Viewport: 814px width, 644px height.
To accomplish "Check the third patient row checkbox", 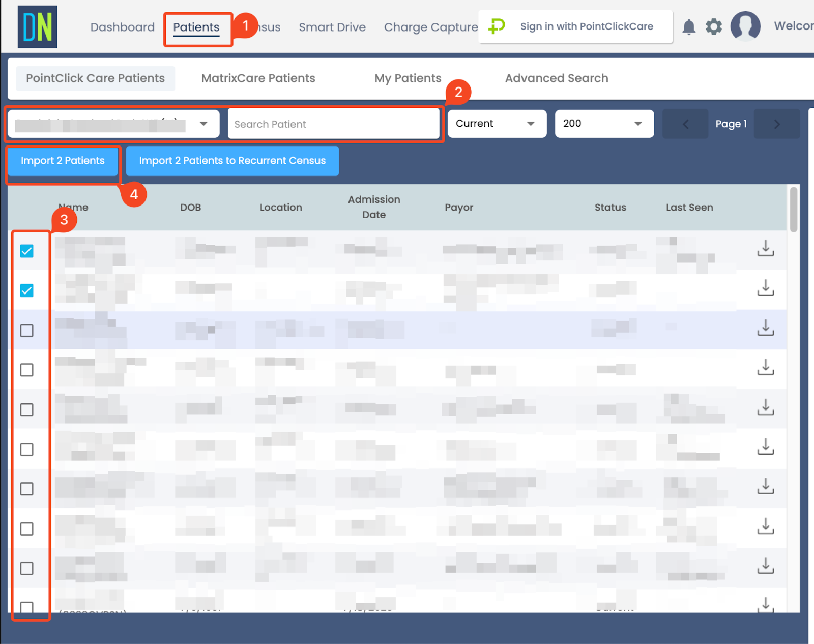I will pyautogui.click(x=27, y=330).
